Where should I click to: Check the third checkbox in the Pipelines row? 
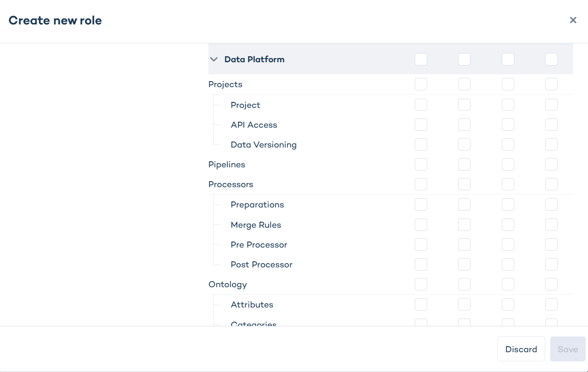508,164
